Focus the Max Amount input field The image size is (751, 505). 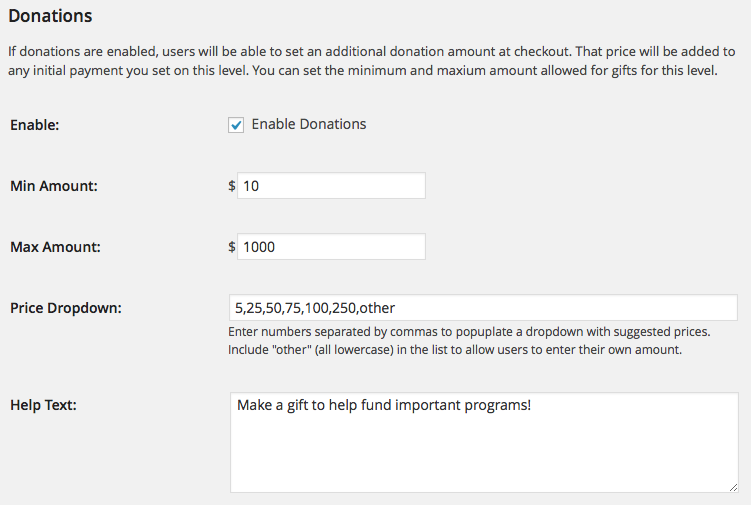[x=331, y=247]
